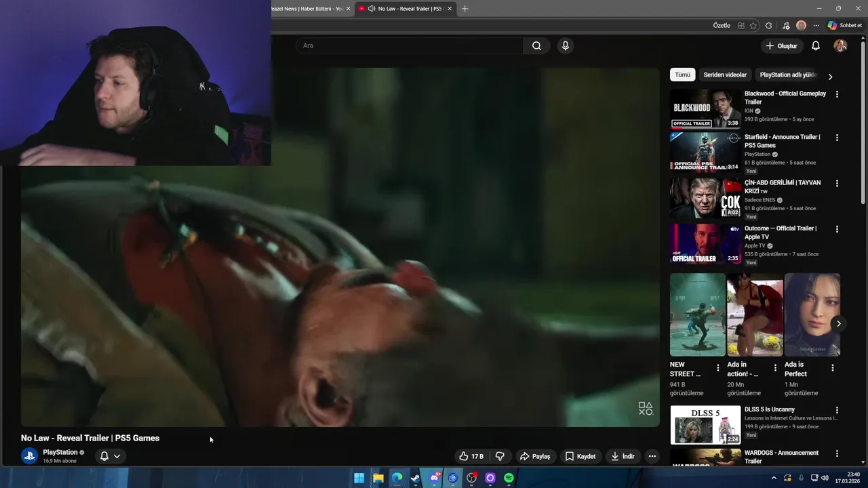This screenshot has width=868, height=488.
Task: Open DLSS 5 Is Uncanny video thumbnail
Action: click(x=705, y=425)
